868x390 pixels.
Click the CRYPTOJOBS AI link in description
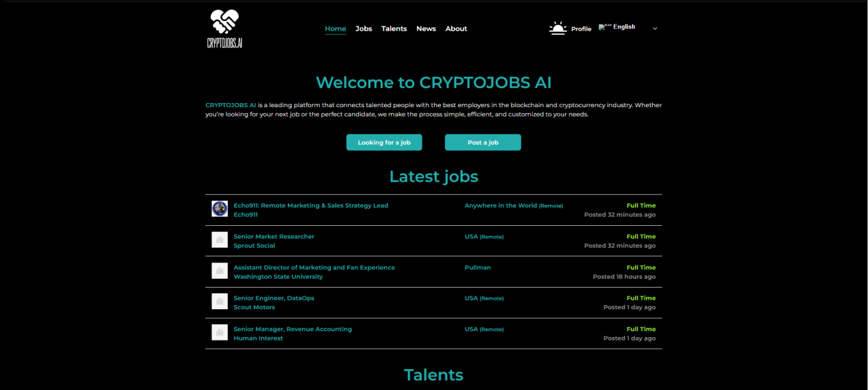[231, 105]
